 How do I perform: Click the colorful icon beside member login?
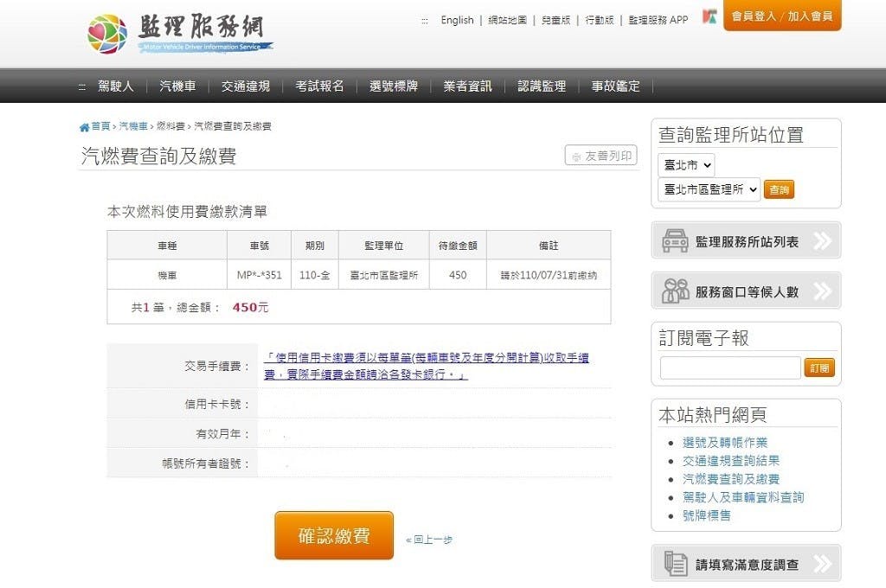[x=709, y=16]
